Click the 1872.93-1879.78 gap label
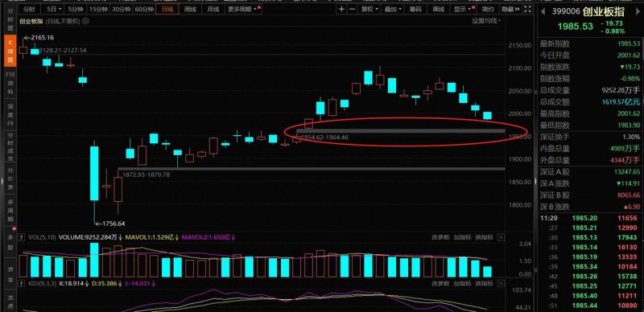644x312 pixels. pyautogui.click(x=146, y=174)
